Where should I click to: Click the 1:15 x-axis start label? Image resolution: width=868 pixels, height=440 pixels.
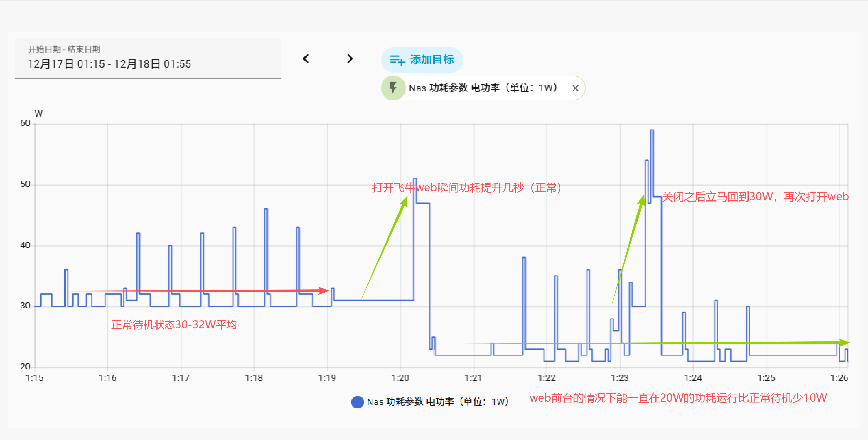tap(35, 378)
